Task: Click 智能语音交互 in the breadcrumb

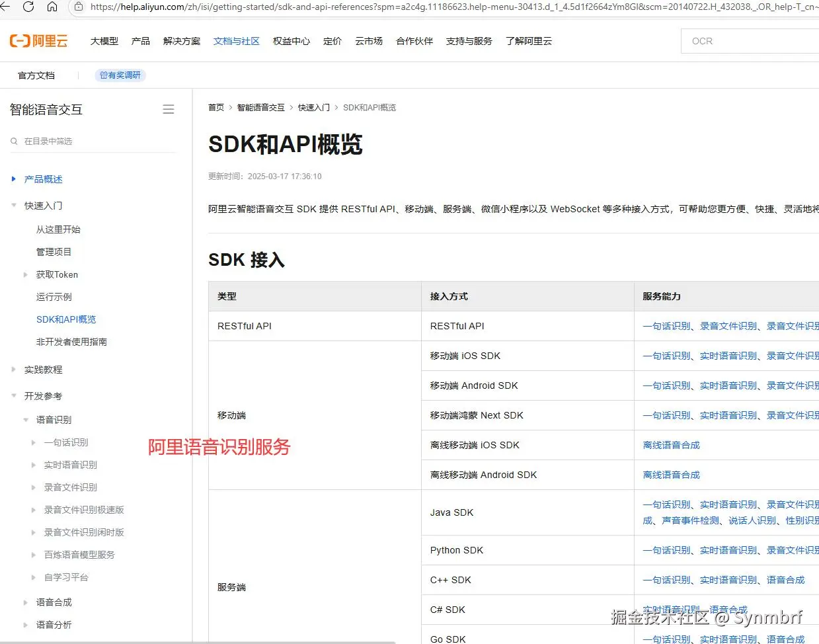Action: tap(261, 108)
